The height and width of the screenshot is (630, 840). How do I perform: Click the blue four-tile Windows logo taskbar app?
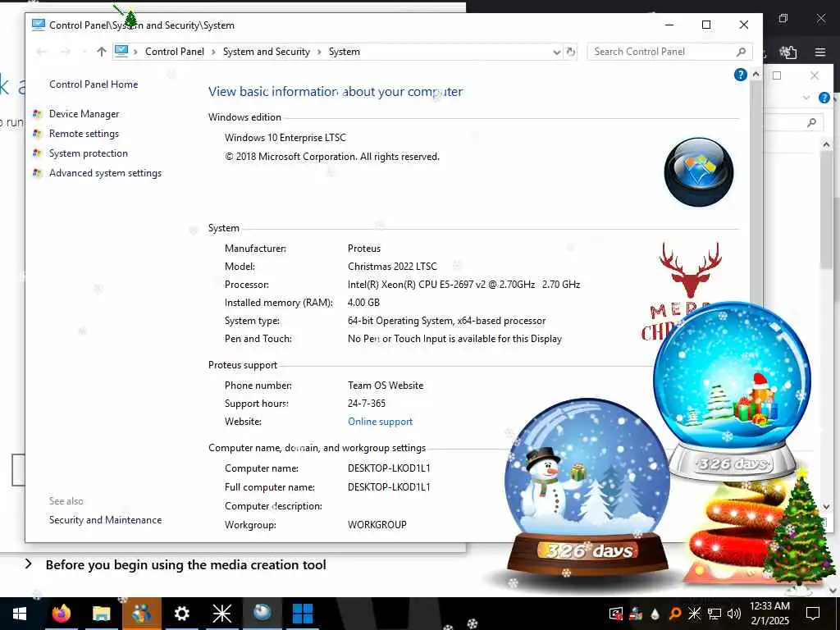point(302,614)
